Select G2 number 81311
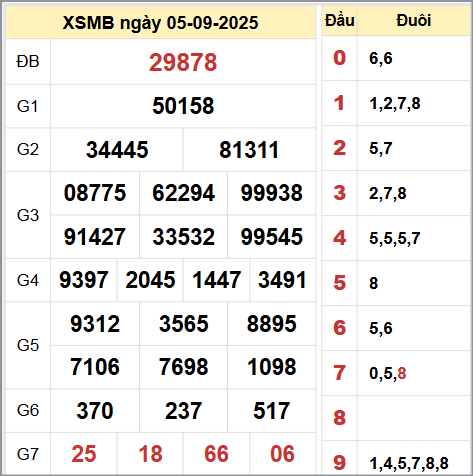 (x=249, y=150)
